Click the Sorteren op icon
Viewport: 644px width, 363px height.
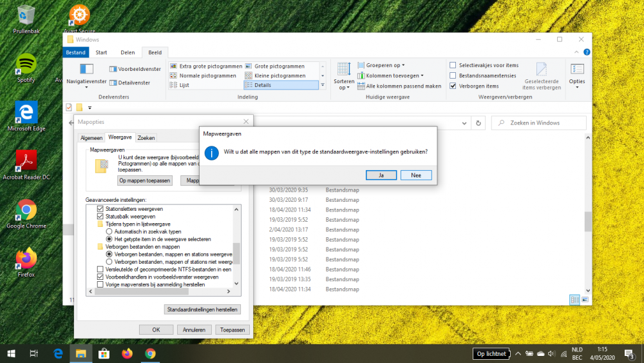tap(344, 70)
